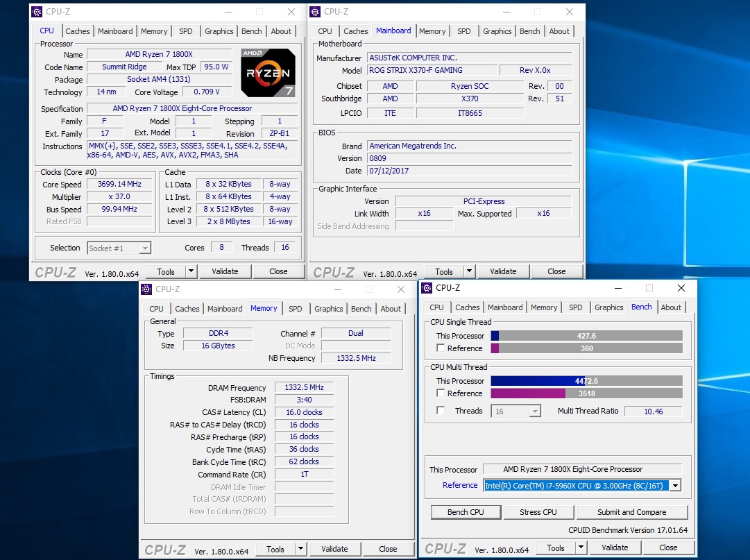Click motherboard Model field ROG STRIX X370-F GAMING

pos(432,70)
